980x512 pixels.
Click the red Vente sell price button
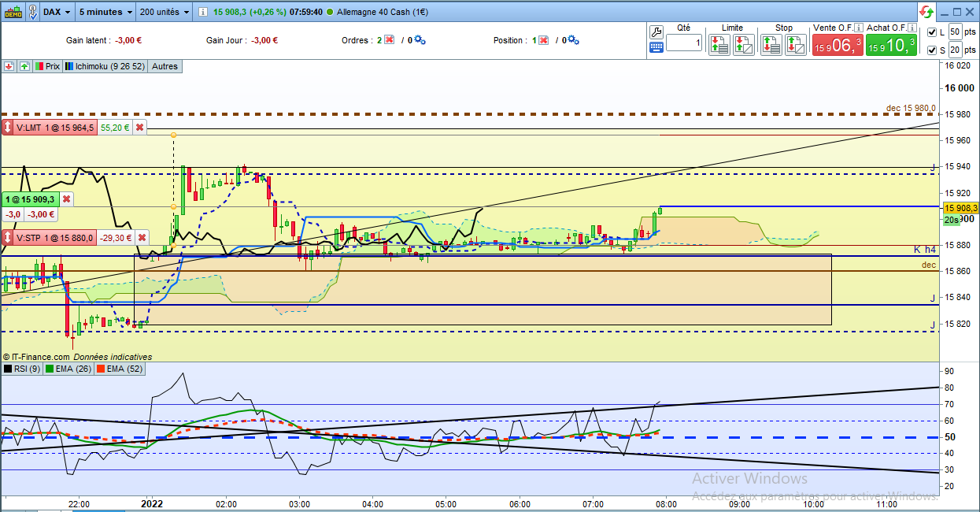pos(838,45)
